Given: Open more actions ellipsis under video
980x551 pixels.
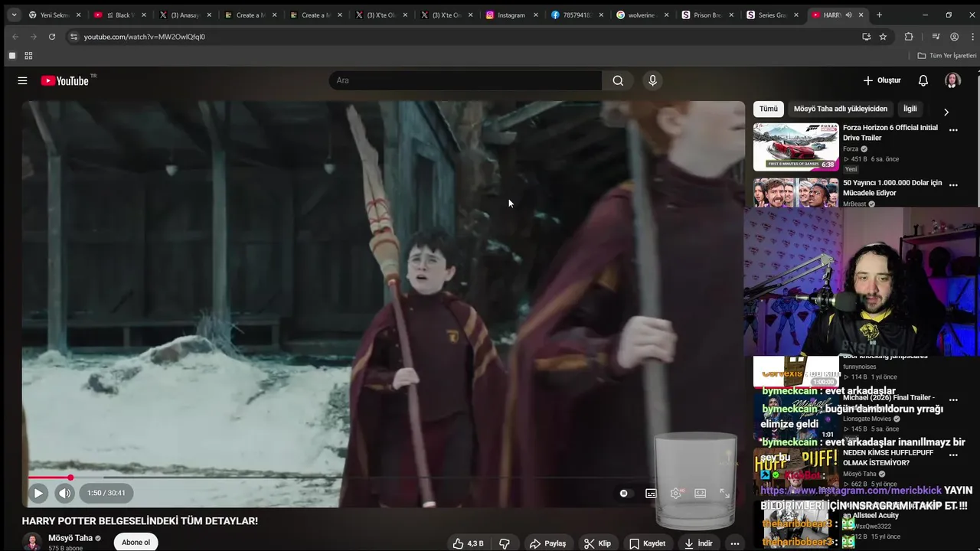Looking at the screenshot, I should pos(735,543).
